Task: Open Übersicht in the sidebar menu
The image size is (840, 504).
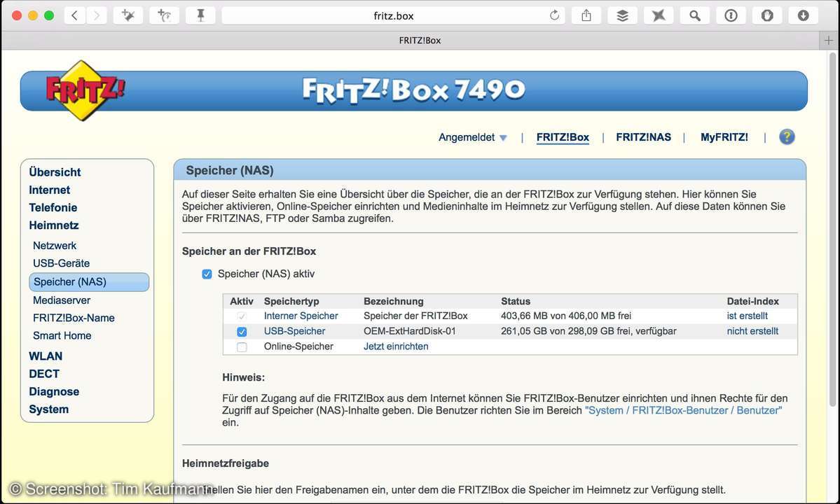Action: (x=55, y=172)
